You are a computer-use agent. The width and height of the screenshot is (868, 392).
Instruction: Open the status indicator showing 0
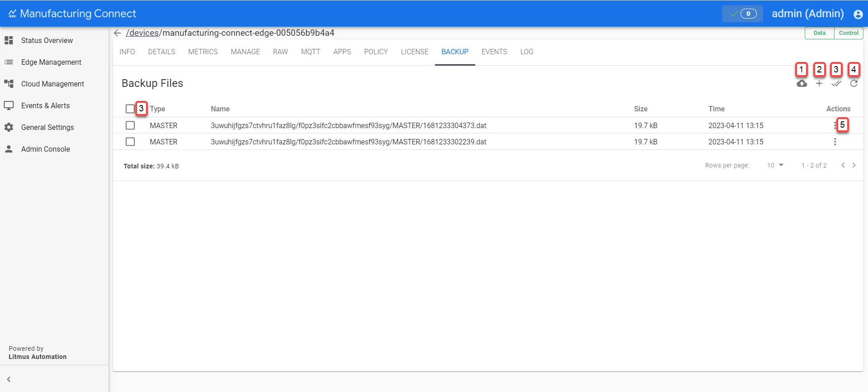click(743, 14)
